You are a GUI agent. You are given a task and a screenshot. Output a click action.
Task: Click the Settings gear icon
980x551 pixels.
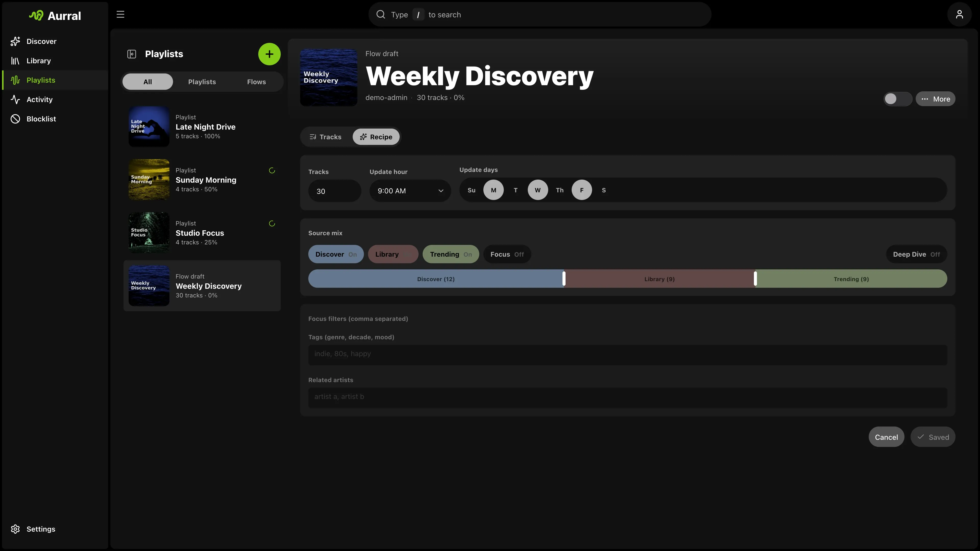15,529
